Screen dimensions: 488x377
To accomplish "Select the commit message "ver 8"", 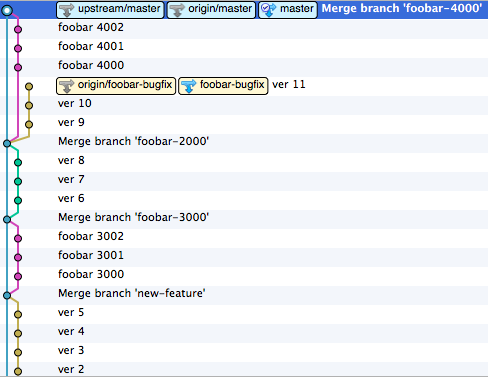I will pos(71,161).
